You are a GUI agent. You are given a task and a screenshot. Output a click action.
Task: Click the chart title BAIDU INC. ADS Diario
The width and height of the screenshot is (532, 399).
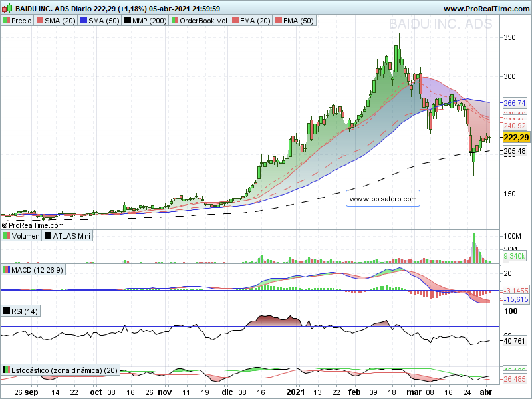tap(53, 9)
